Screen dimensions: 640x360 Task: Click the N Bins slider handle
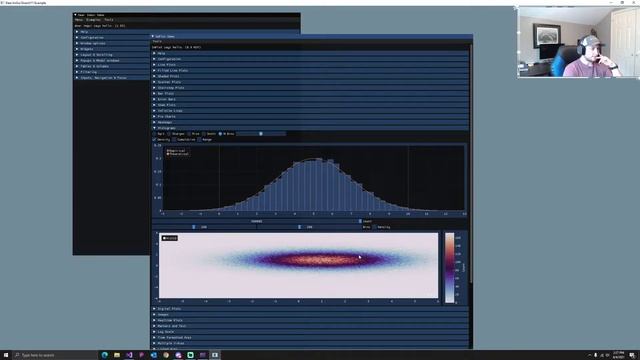tap(261, 134)
